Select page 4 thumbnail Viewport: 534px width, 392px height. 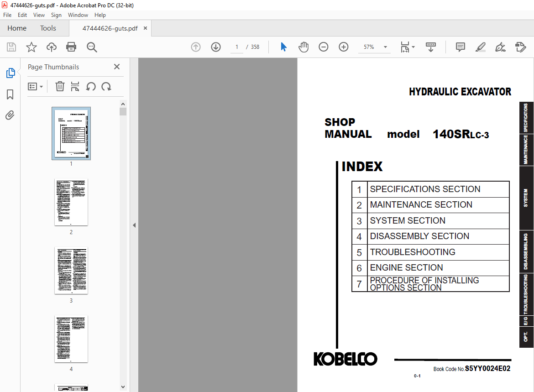coord(71,339)
